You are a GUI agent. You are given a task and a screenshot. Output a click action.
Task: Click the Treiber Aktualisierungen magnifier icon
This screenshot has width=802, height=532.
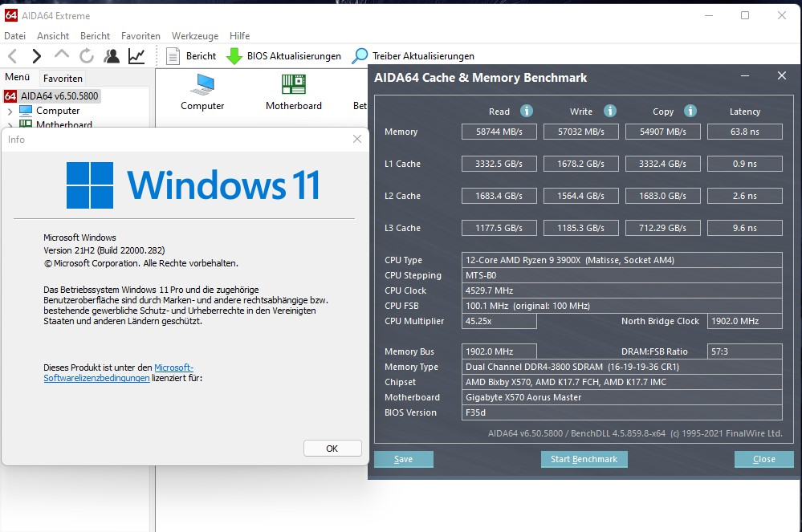click(x=360, y=55)
